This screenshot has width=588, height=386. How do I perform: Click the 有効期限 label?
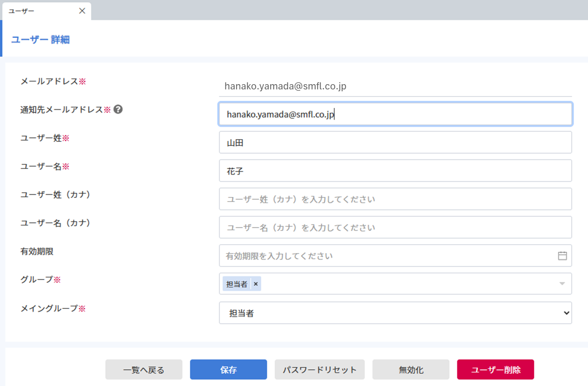37,252
